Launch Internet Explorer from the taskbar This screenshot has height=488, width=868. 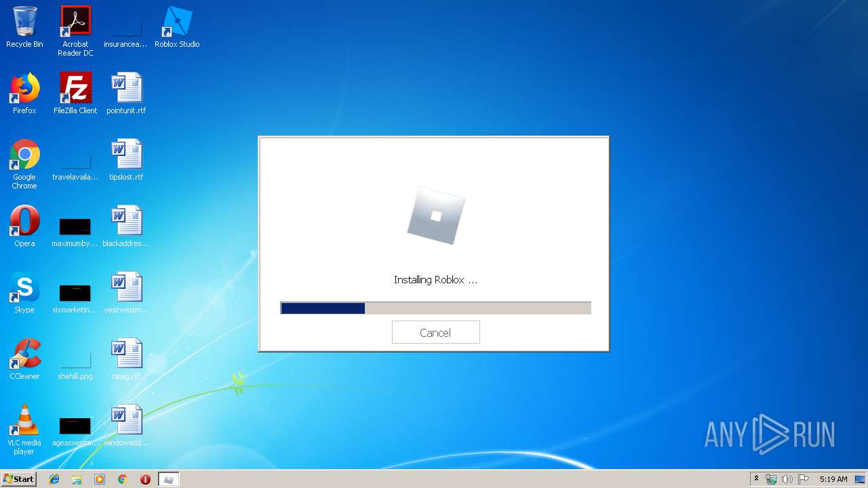[54, 479]
